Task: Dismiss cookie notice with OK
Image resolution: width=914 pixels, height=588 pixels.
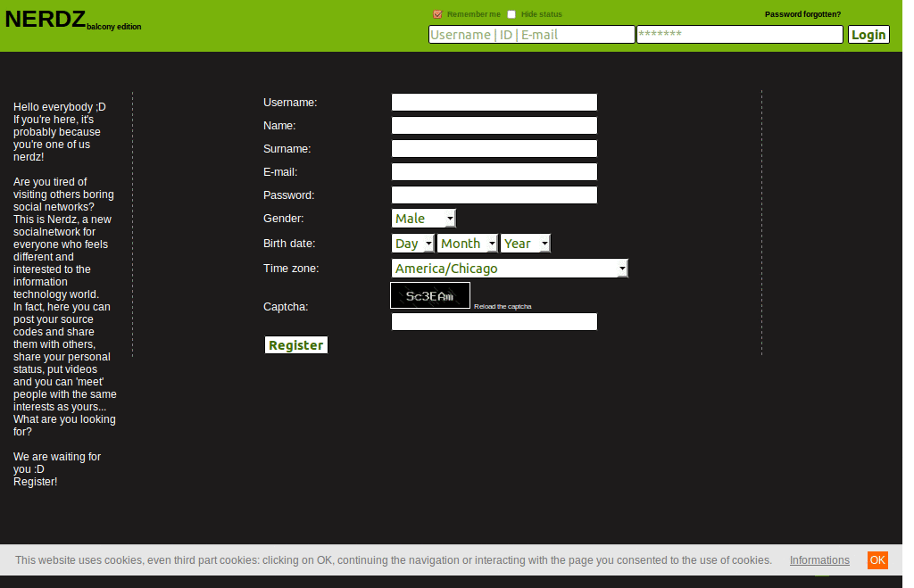Action: (x=877, y=560)
